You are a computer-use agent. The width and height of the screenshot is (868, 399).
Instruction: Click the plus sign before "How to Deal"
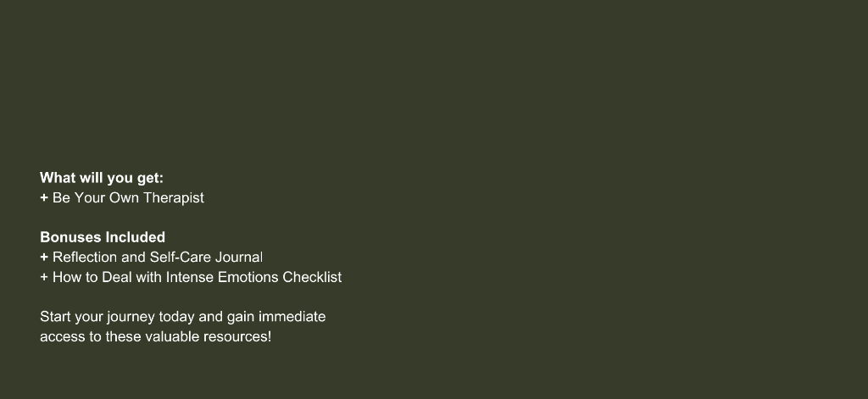point(44,277)
